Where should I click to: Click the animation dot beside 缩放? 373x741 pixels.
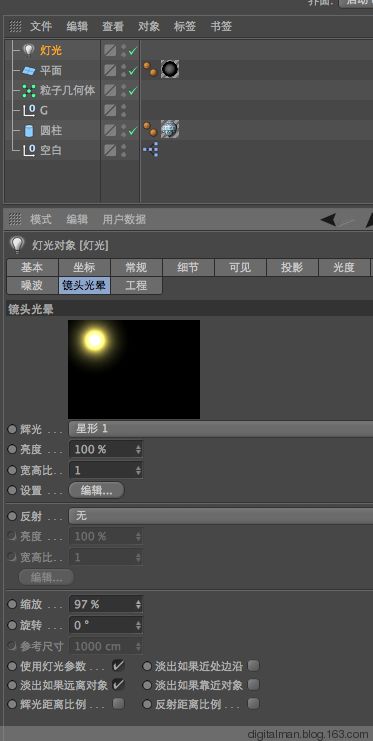12,604
